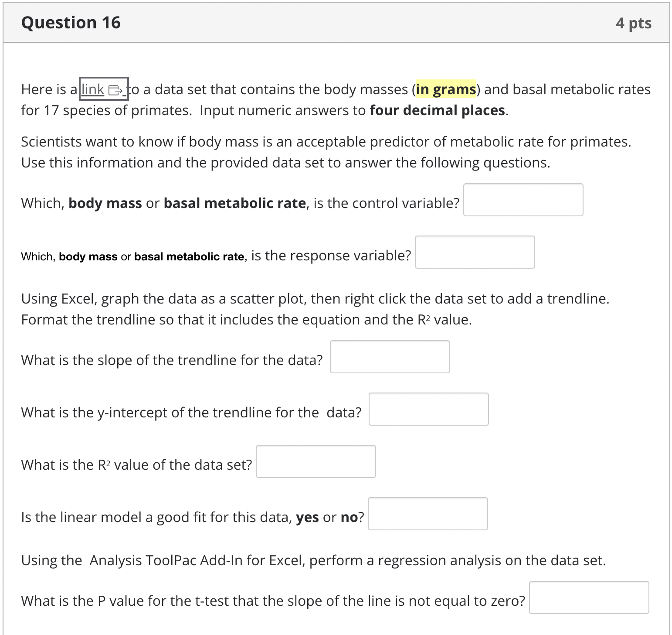Click the y-intercept answer box
The height and width of the screenshot is (635, 672).
(428, 409)
